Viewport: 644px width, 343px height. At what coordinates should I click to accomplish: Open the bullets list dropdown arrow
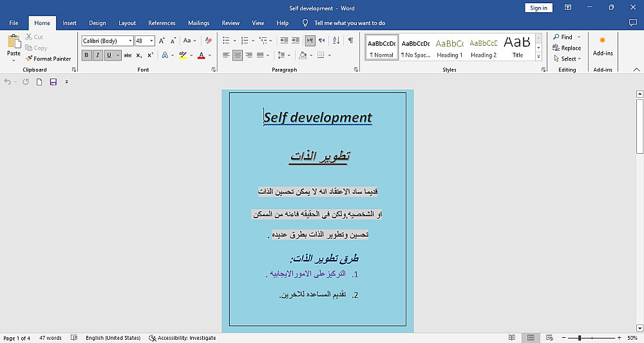click(x=234, y=41)
